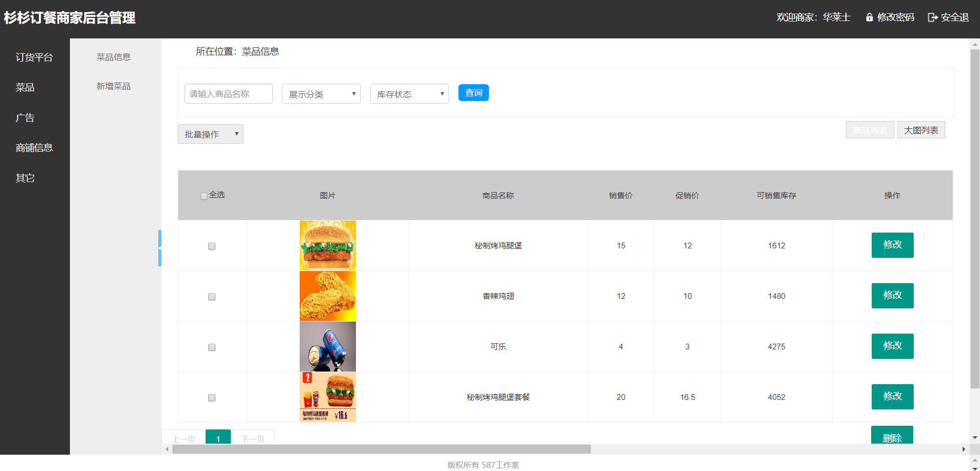Screen dimensions: 980x471
Task: Click the logout icon beside 安全退
Action: [933, 17]
